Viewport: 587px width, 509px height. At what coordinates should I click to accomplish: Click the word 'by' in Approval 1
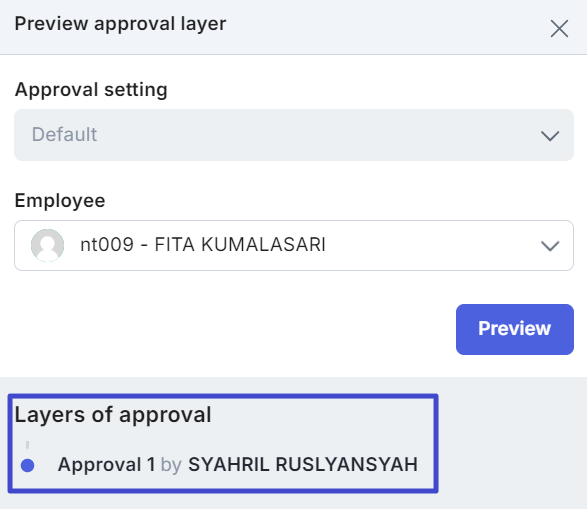pos(171,465)
